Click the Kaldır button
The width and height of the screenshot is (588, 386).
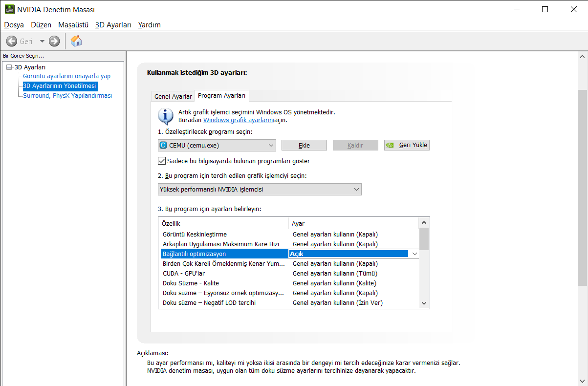pos(355,145)
